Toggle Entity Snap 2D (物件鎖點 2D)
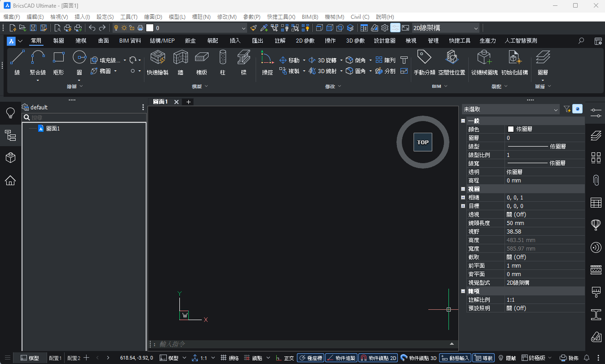The image size is (605, 364). click(378, 358)
